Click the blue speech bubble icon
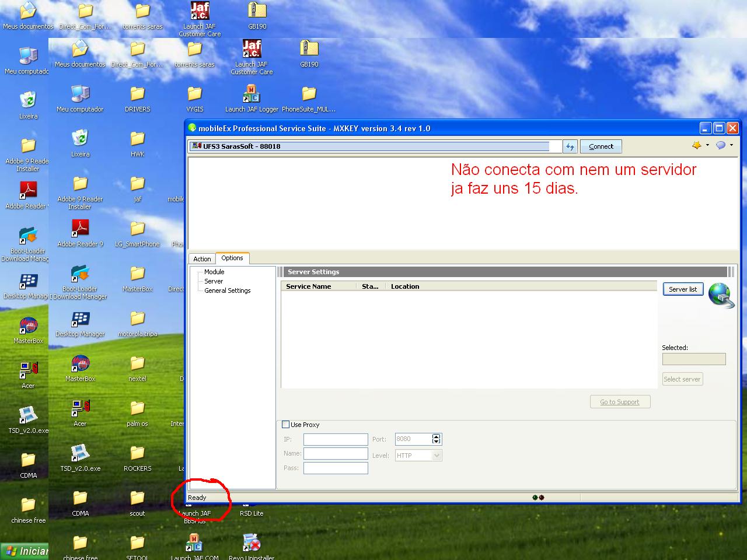This screenshot has width=747, height=560. 721,145
